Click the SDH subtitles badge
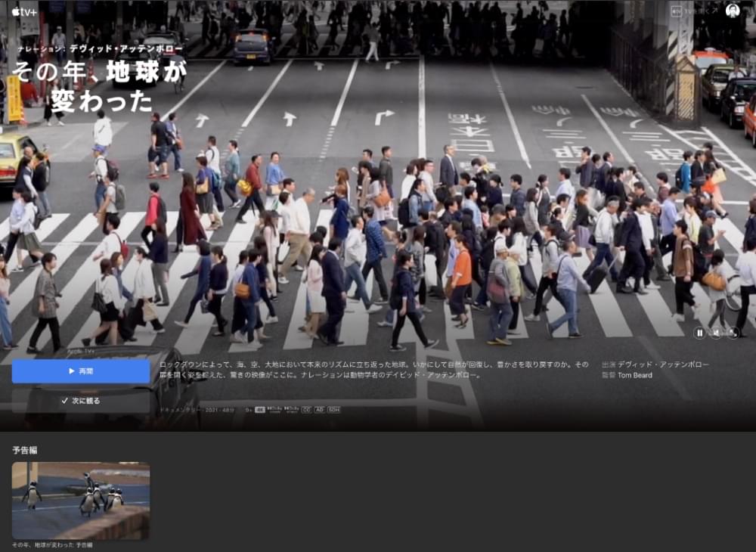Screen dimensions: 756x552 (x=333, y=410)
